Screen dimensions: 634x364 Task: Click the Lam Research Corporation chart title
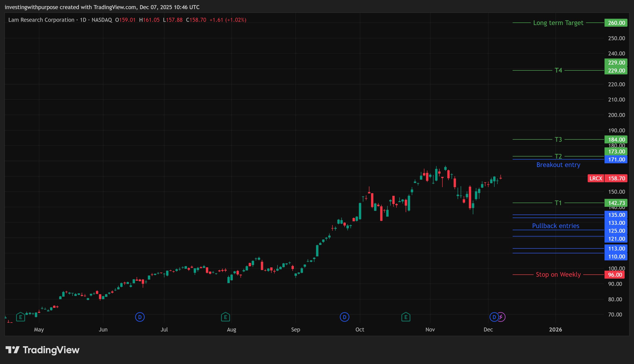coord(41,20)
